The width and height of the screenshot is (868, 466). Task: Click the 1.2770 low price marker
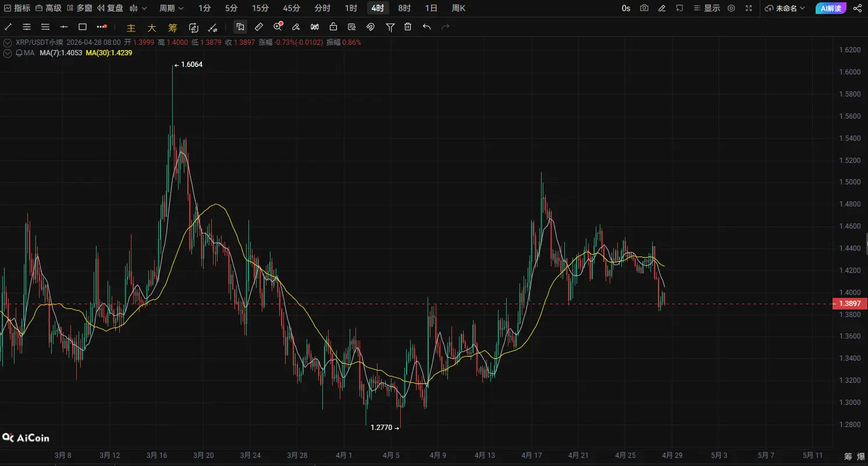pyautogui.click(x=385, y=428)
